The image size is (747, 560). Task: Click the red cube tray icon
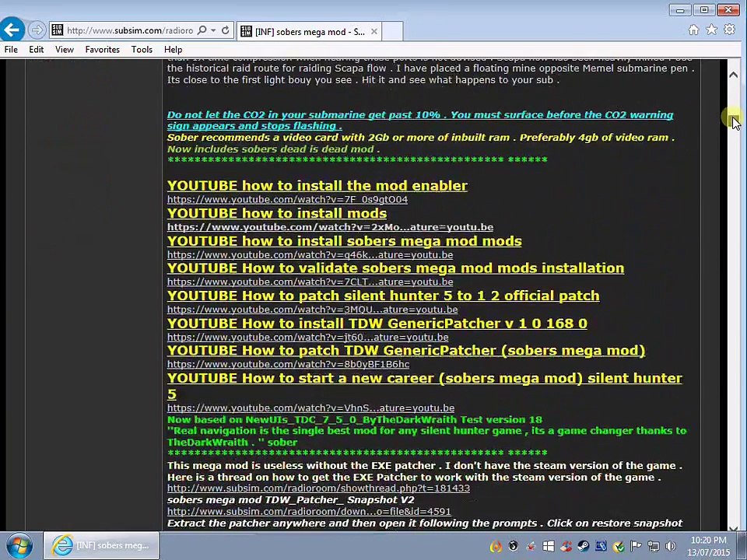(566, 546)
